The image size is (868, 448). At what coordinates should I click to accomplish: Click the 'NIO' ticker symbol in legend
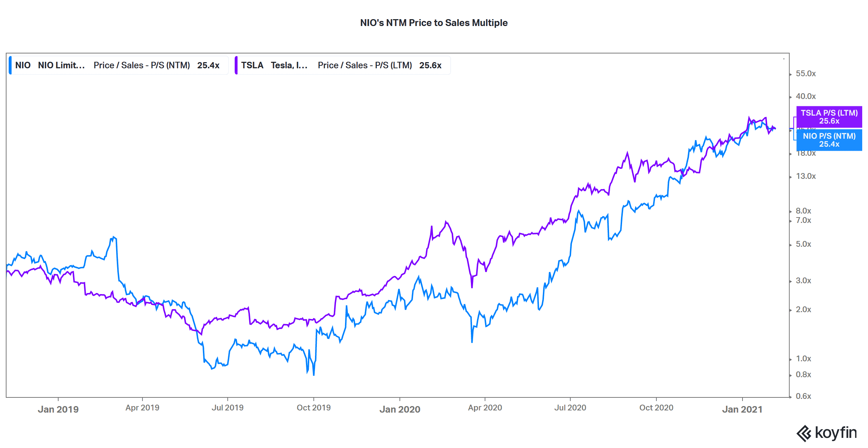[23, 65]
